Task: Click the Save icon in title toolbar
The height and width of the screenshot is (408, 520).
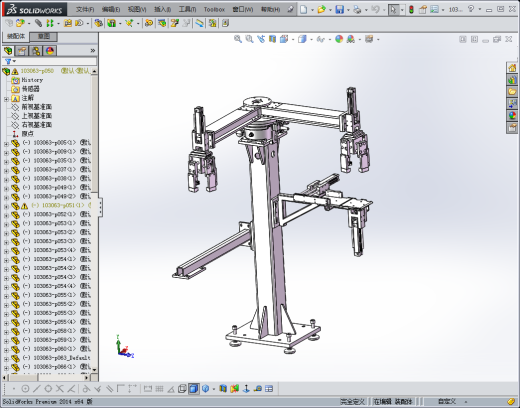Action: (x=339, y=10)
